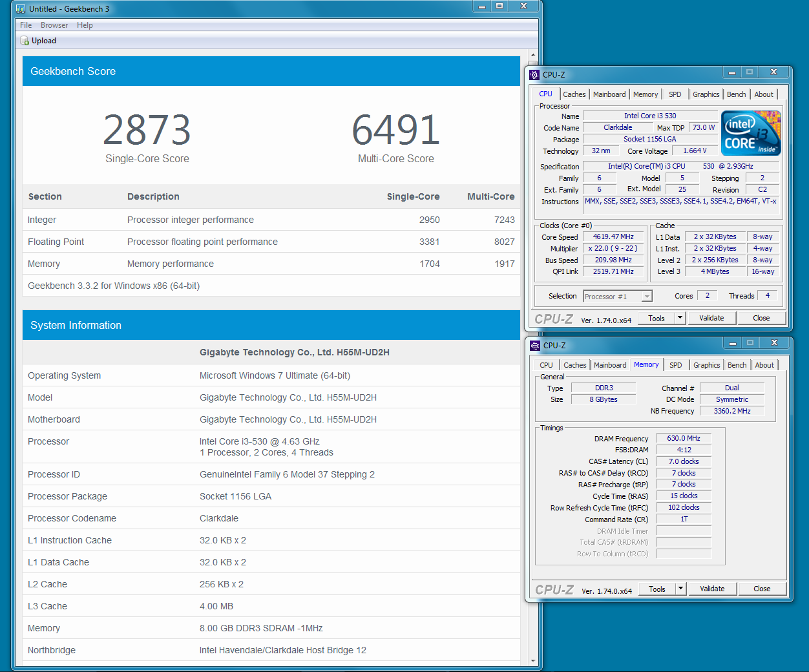This screenshot has height=672, width=809.
Task: Click Tools button in upper CPU-Z
Action: coord(657,318)
